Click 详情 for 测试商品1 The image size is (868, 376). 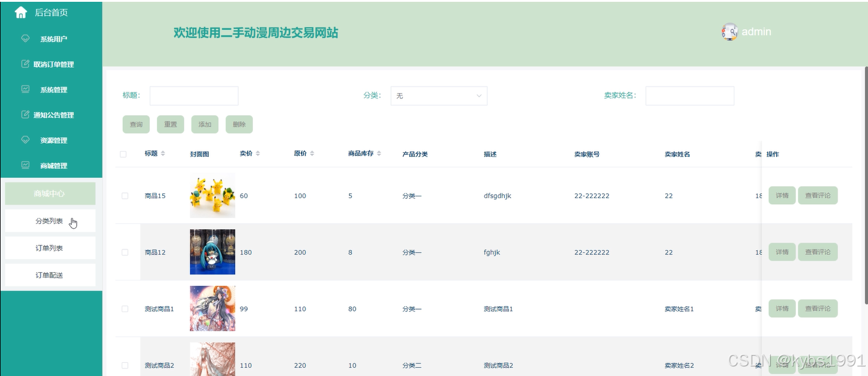coord(782,309)
